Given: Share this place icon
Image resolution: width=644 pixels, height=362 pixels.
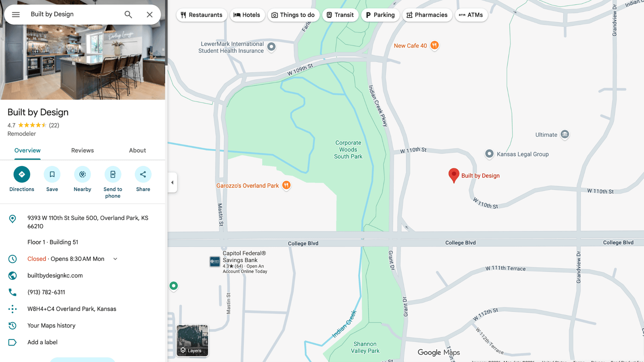Looking at the screenshot, I should tap(143, 174).
